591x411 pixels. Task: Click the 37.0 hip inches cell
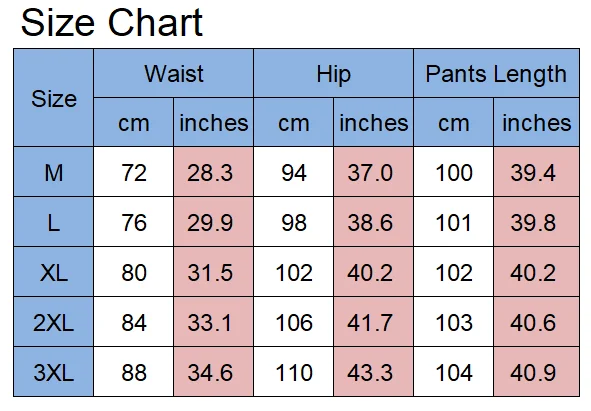pos(374,172)
